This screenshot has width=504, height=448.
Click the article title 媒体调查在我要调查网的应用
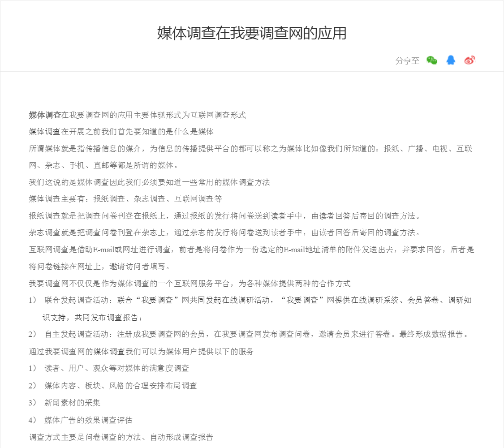tap(252, 33)
